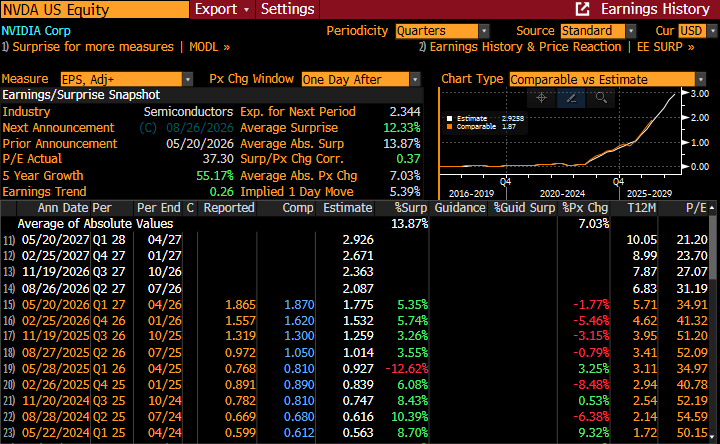Select row 23 dated 05/22/2024
The image size is (720, 444).
[355, 433]
